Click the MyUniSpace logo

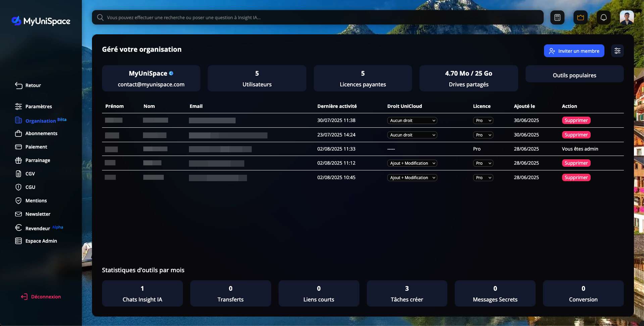tap(41, 21)
